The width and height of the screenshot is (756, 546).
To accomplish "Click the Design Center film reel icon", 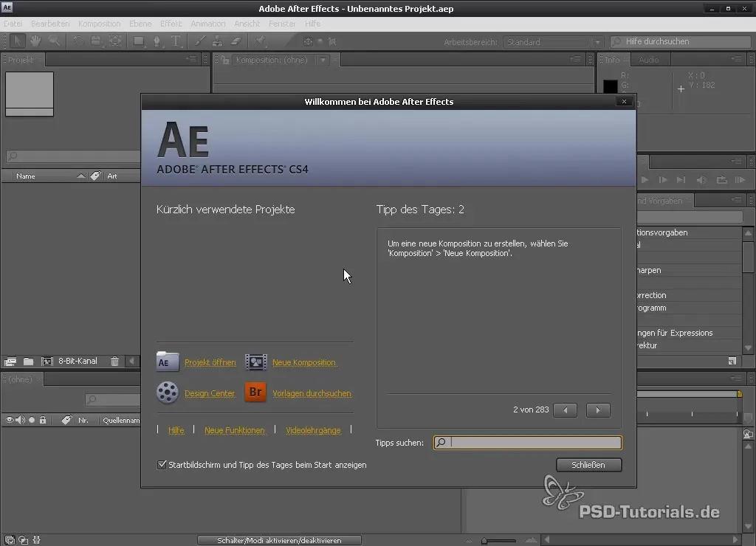I will 168,393.
